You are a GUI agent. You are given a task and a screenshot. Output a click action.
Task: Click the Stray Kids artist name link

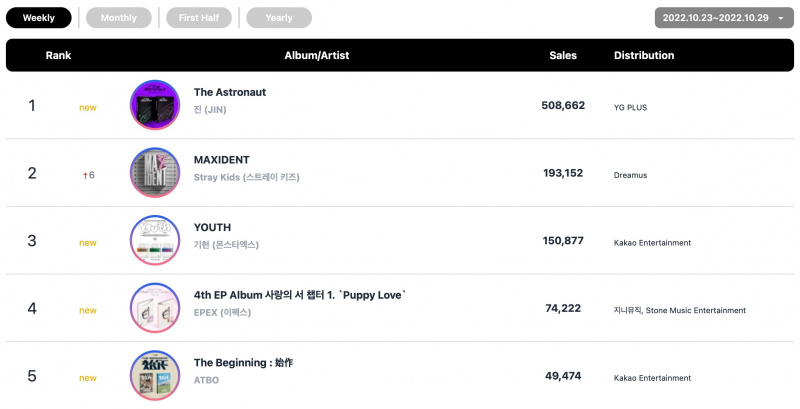click(x=246, y=177)
